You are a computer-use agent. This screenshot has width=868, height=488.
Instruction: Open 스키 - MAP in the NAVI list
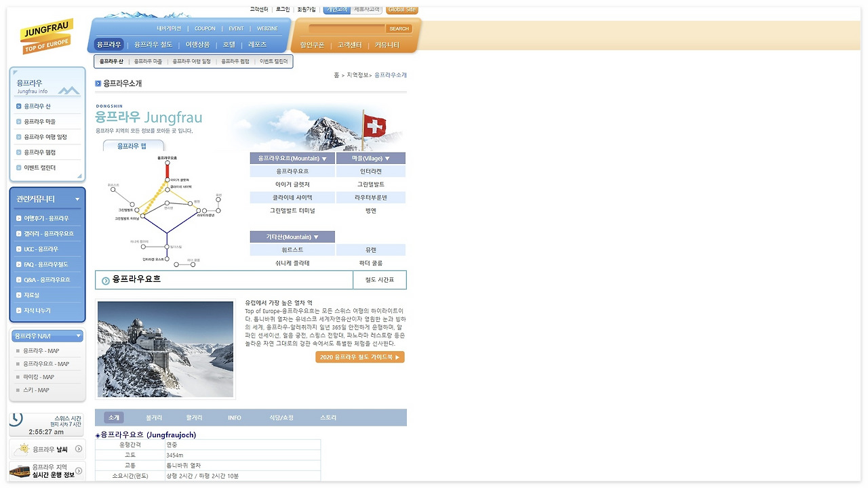pos(37,390)
